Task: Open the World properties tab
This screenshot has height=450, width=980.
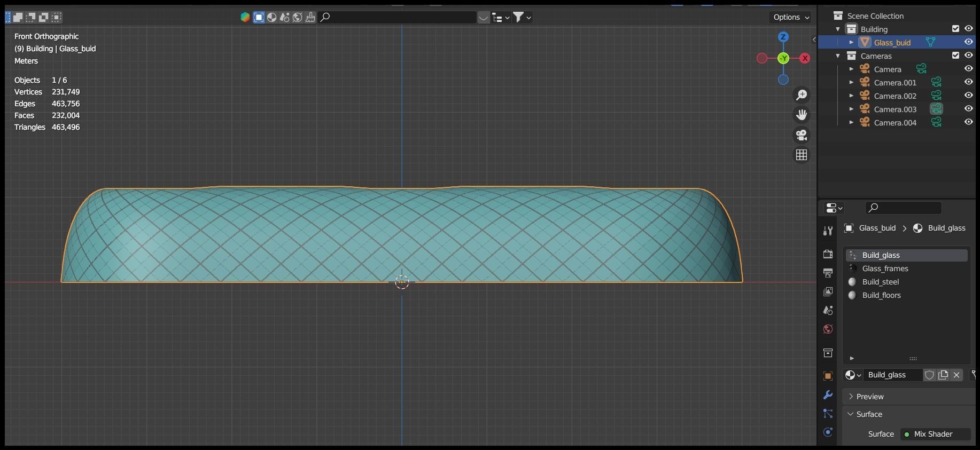Action: pos(828,329)
